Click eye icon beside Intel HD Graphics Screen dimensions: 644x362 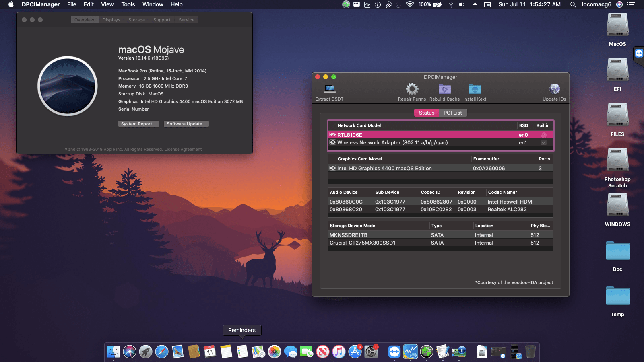[333, 168]
